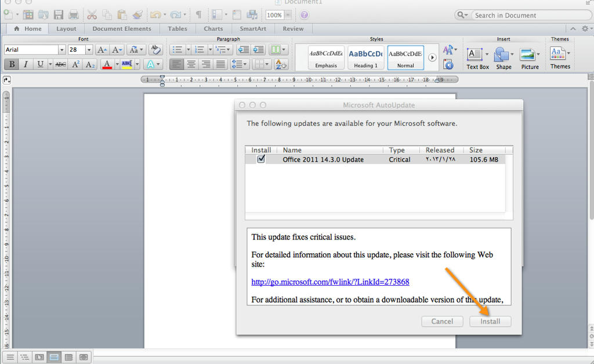This screenshot has height=364, width=594.
Task: Open the Tables tab
Action: pos(178,29)
